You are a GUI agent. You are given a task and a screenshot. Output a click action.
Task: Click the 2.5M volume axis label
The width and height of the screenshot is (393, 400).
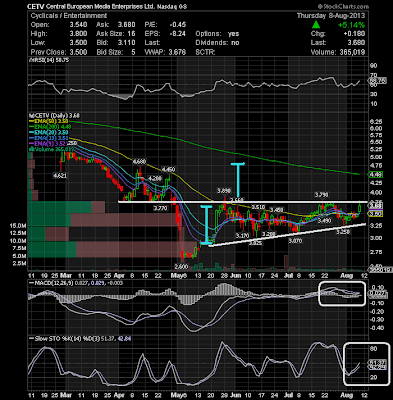20,263
